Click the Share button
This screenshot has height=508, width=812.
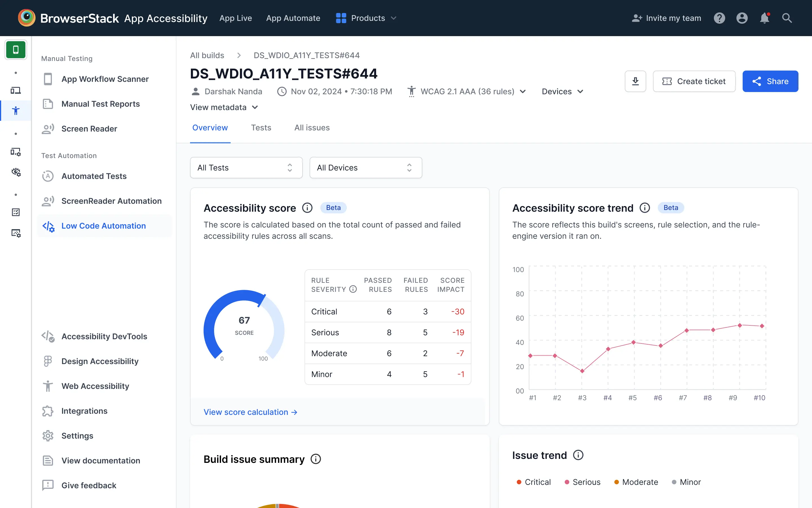pos(770,81)
